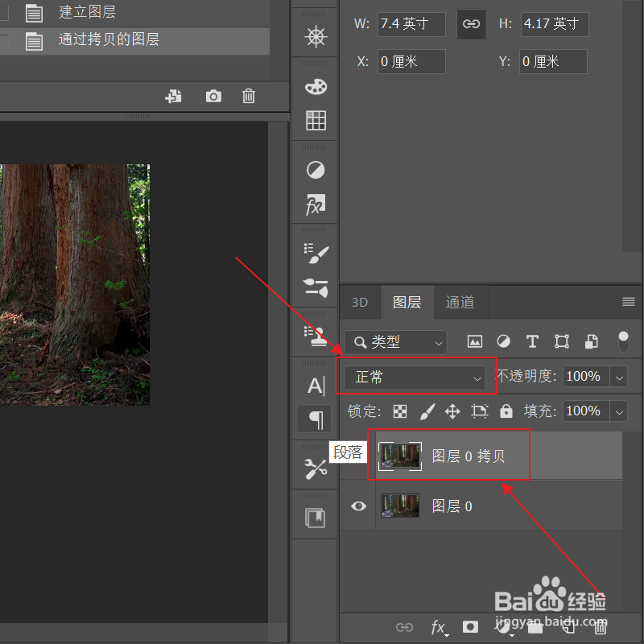Lock layer position move icon
The image size is (644, 644).
click(x=452, y=411)
